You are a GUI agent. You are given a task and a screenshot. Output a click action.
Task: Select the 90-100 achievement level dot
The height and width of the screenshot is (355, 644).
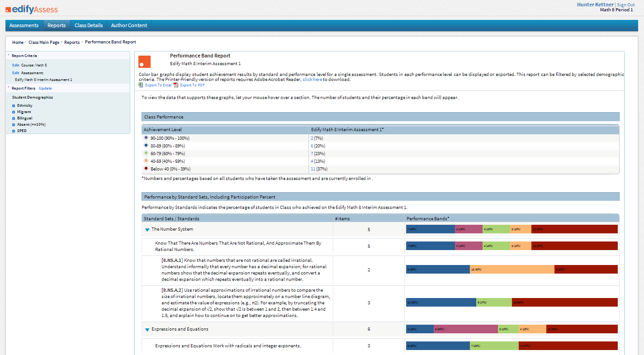point(146,138)
